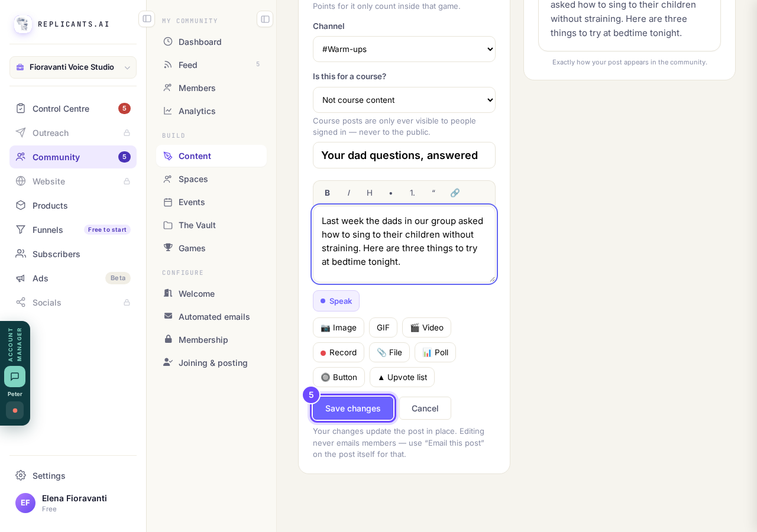
Task: Click into the post body textarea
Action: [404, 244]
